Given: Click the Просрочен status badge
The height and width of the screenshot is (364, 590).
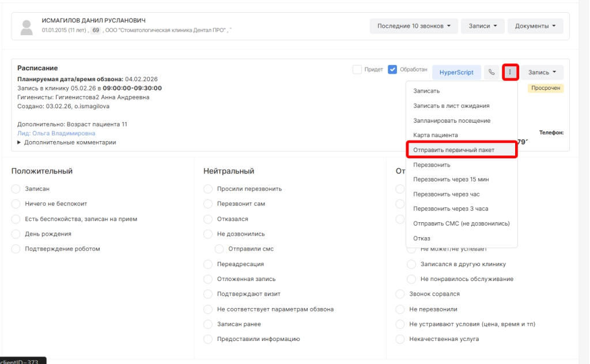Looking at the screenshot, I should [x=545, y=88].
